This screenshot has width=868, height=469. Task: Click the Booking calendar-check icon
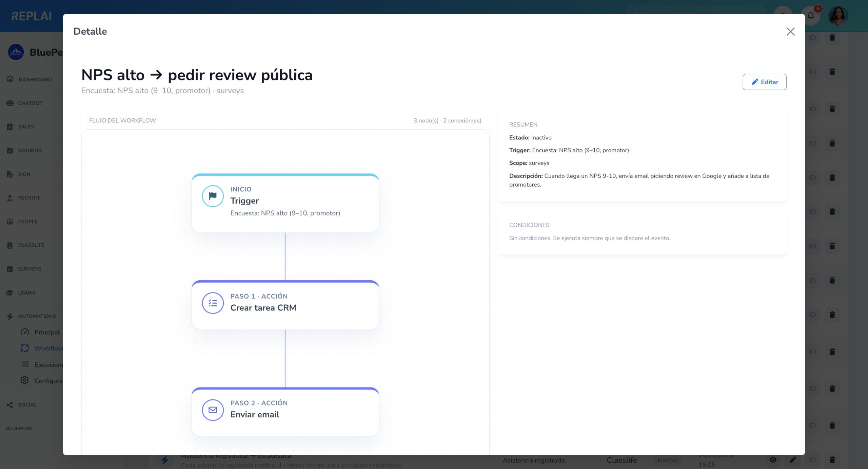point(10,150)
